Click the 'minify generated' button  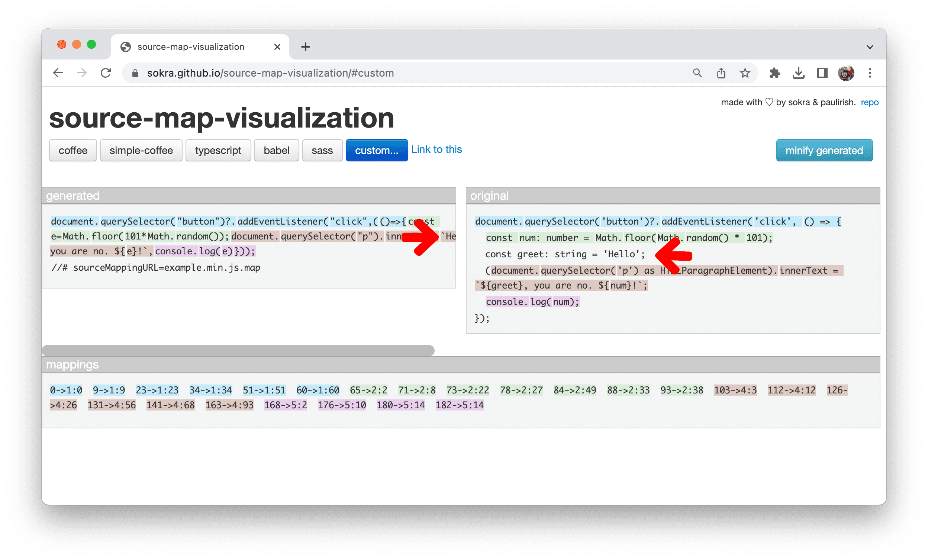825,150
